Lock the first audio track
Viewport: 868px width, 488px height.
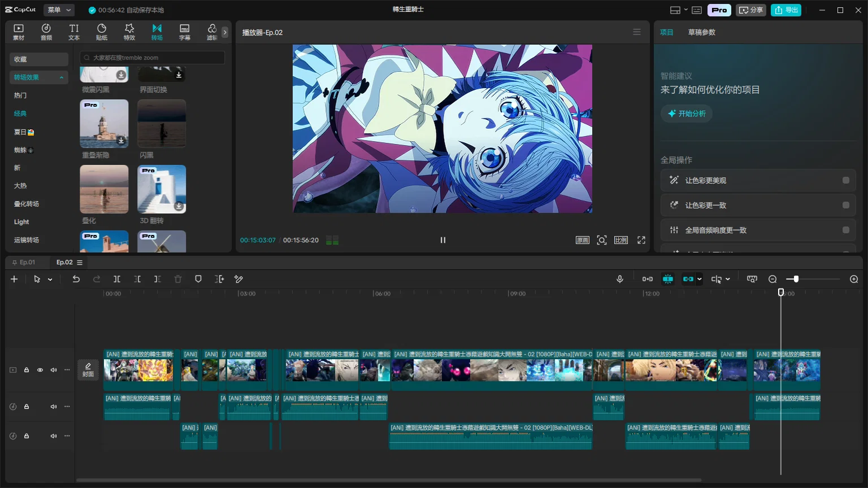pos(27,407)
